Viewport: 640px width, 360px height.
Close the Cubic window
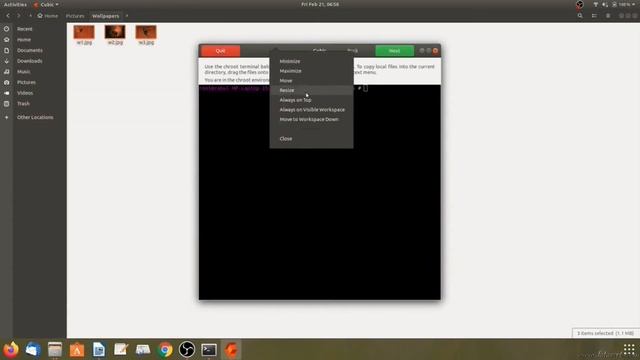tap(435, 51)
